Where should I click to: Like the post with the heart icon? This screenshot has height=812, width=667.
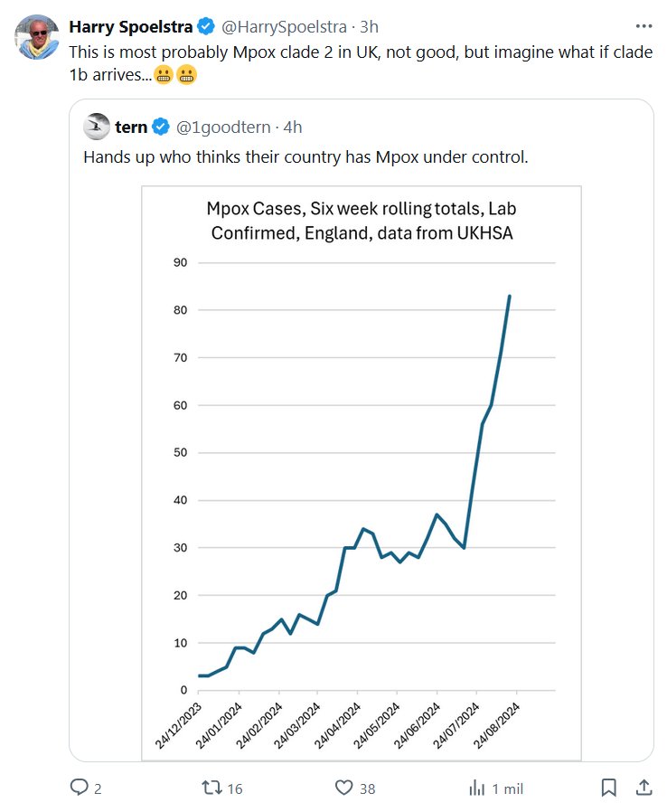(343, 788)
